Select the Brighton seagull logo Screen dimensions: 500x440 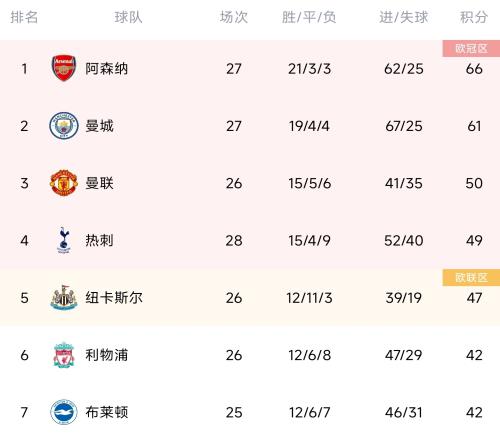point(64,412)
